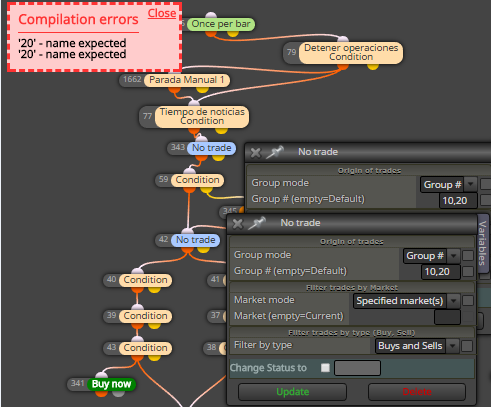
Task: Edit Group # field 10,20 in front panel
Action: [441, 272]
